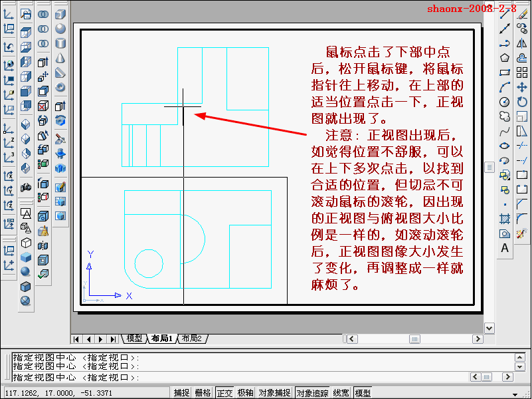Create a solid Sphere

pos(60,29)
